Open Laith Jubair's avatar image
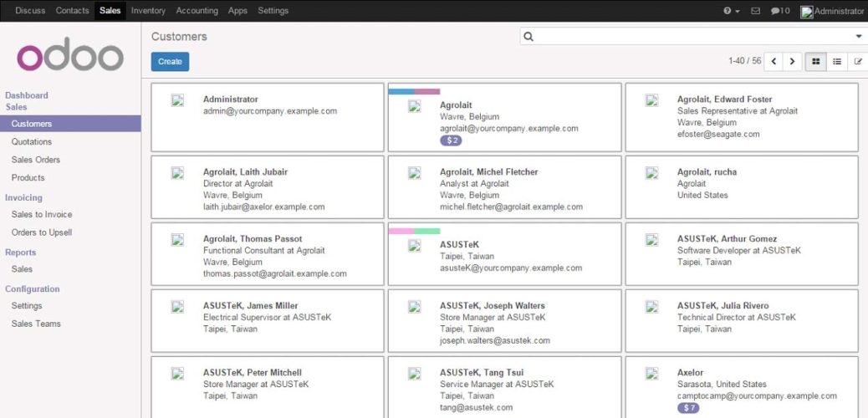This screenshot has width=868, height=418. point(177,173)
